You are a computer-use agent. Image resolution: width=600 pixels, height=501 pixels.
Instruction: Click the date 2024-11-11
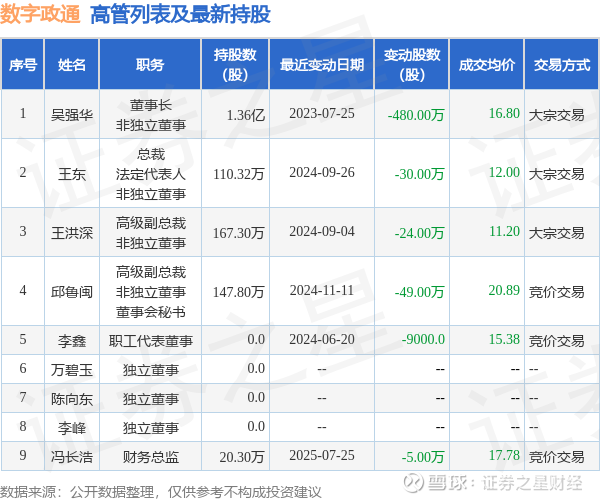322,290
